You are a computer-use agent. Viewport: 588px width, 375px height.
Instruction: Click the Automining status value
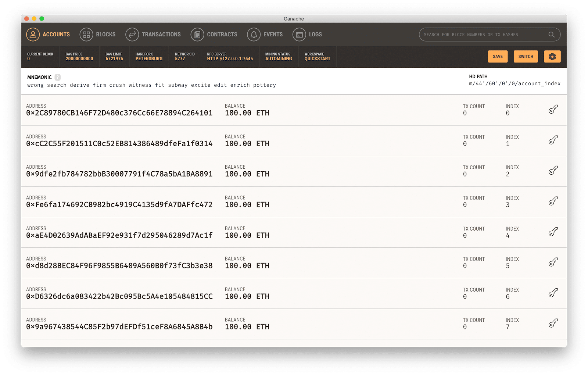pyautogui.click(x=279, y=59)
